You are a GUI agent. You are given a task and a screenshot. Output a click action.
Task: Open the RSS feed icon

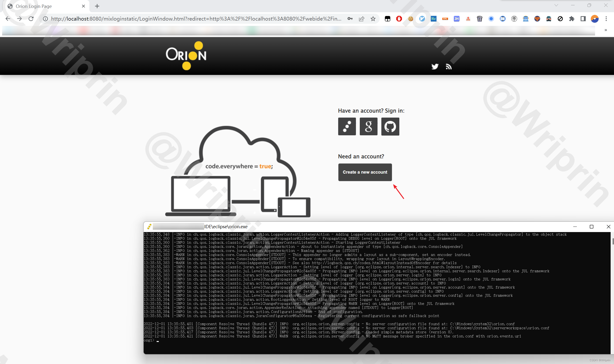tap(449, 67)
